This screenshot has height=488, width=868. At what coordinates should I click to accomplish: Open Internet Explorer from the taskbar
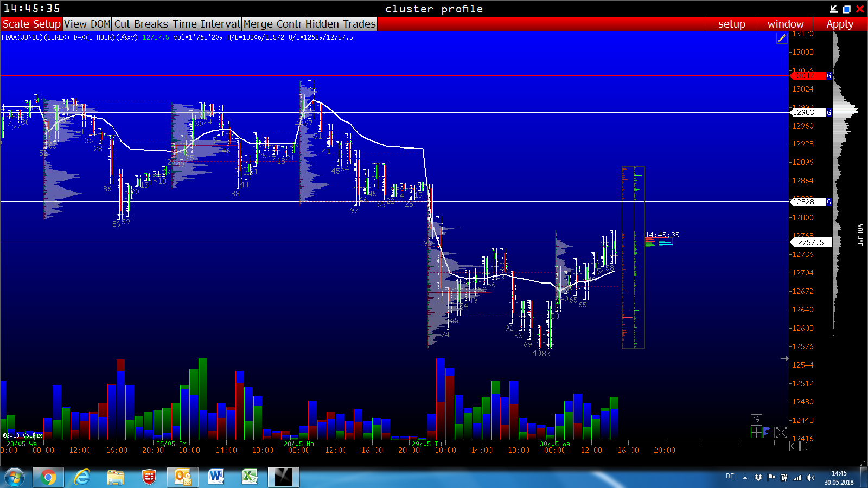pos(82,477)
